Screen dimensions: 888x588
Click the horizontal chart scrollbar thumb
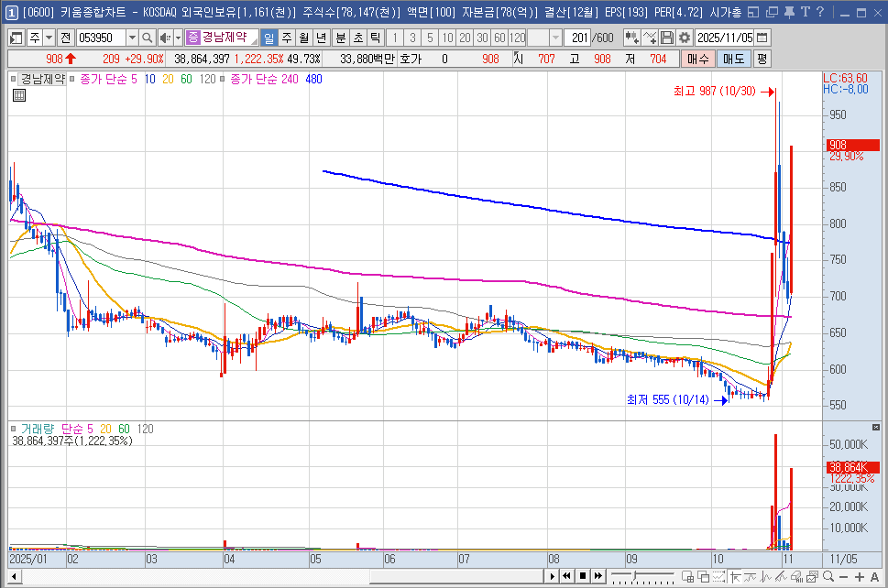coord(456,577)
